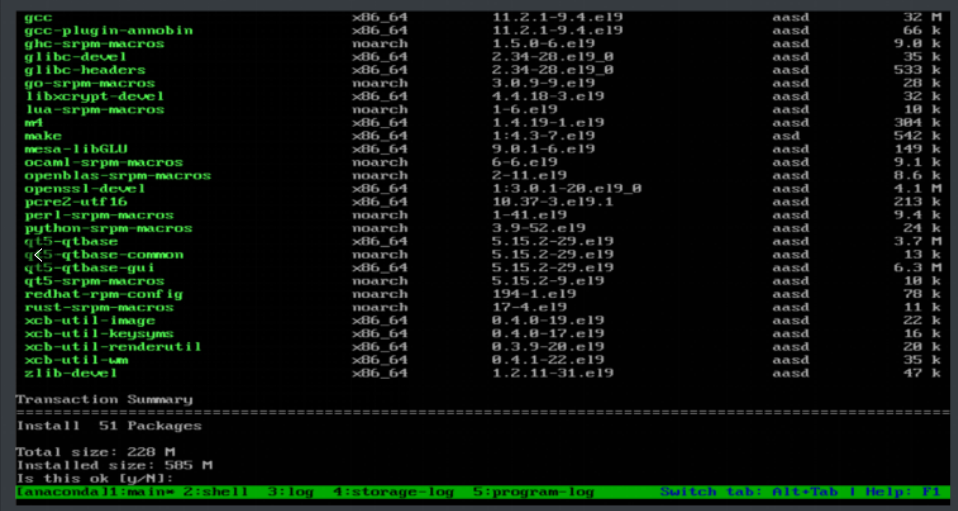Click the qt5-qtbase-gui package name
The height and width of the screenshot is (511, 958).
click(x=90, y=268)
